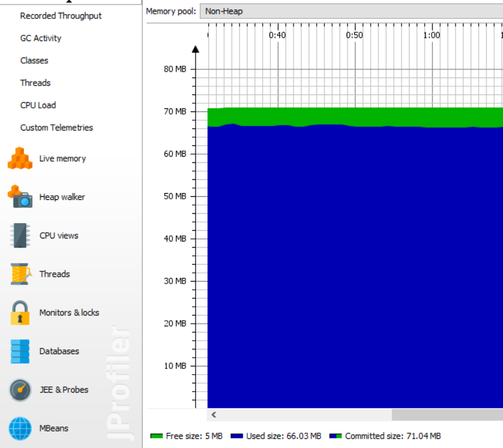Open the JEE & Probes gauge icon
Image resolution: width=503 pixels, height=448 pixels.
click(x=20, y=390)
